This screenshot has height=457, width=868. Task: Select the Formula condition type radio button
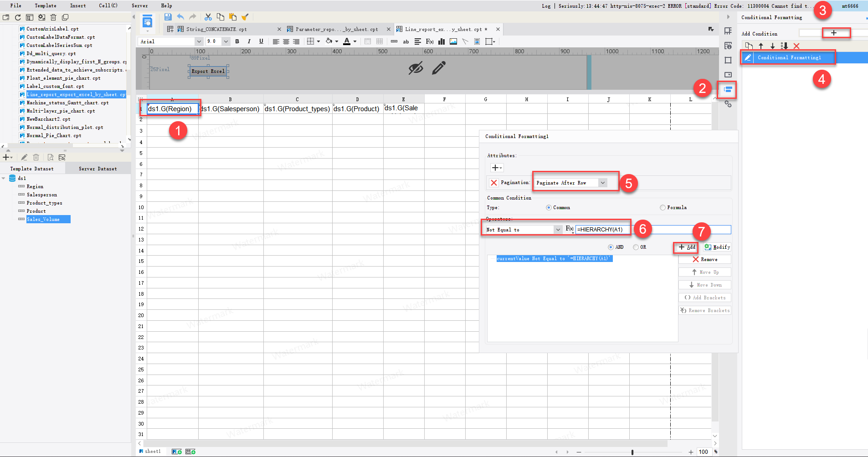[663, 207]
